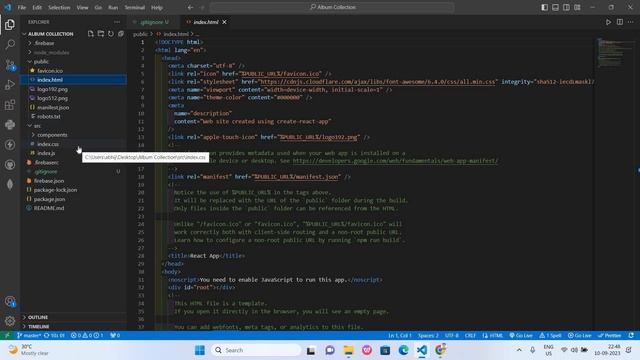The image size is (640, 360).
Task: Click the Spaces: 2 indentation setting
Action: (428, 335)
